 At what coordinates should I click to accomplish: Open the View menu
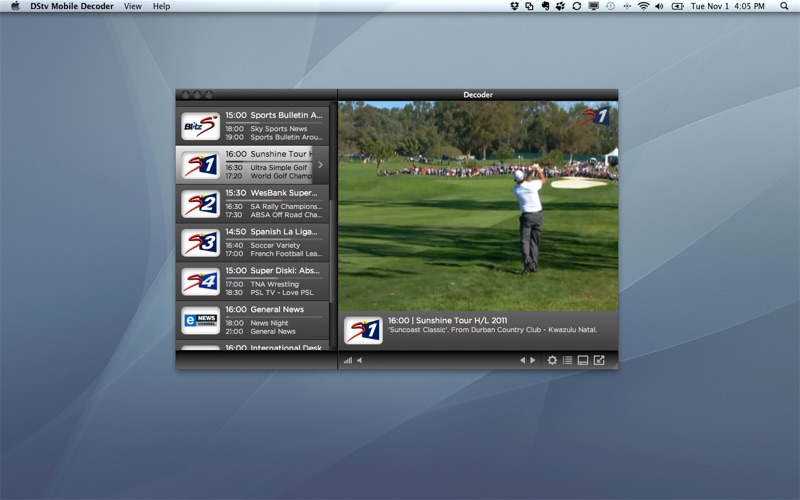133,6
